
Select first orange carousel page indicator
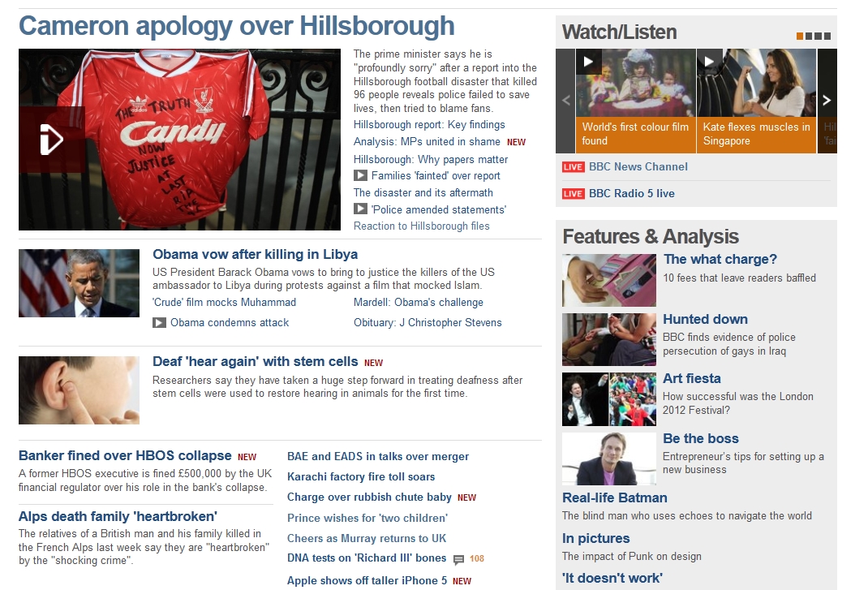click(800, 36)
